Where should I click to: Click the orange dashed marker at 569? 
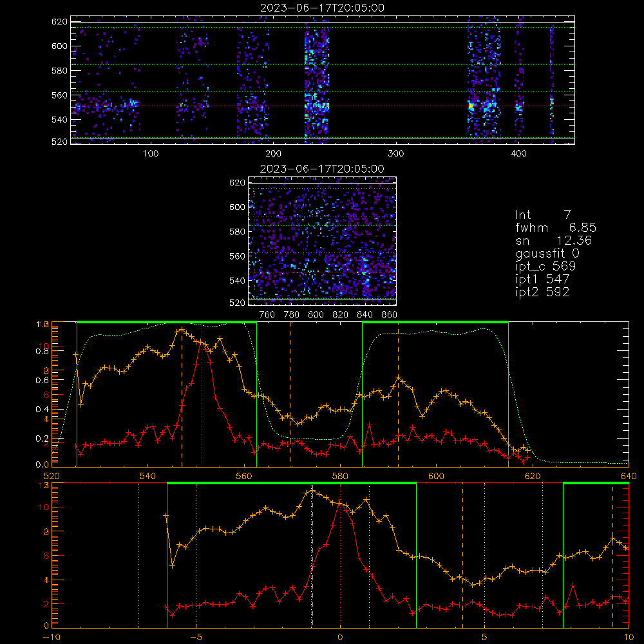tap(290, 394)
